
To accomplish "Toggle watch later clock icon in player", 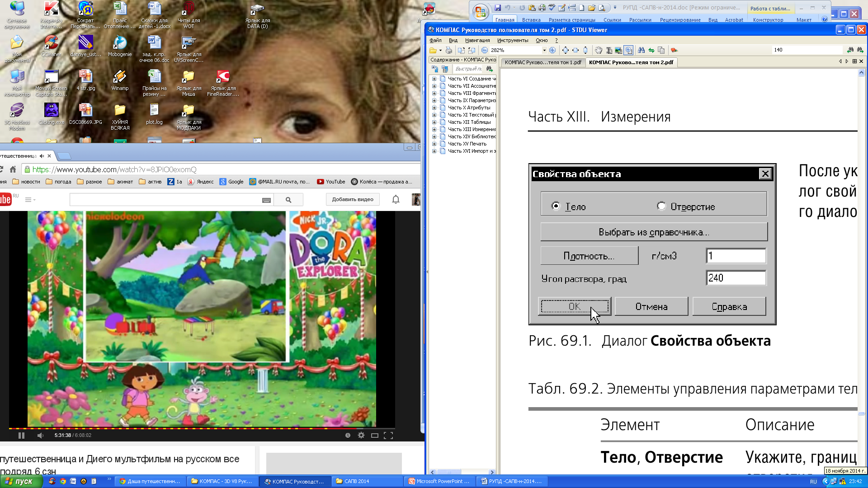I will tap(348, 435).
